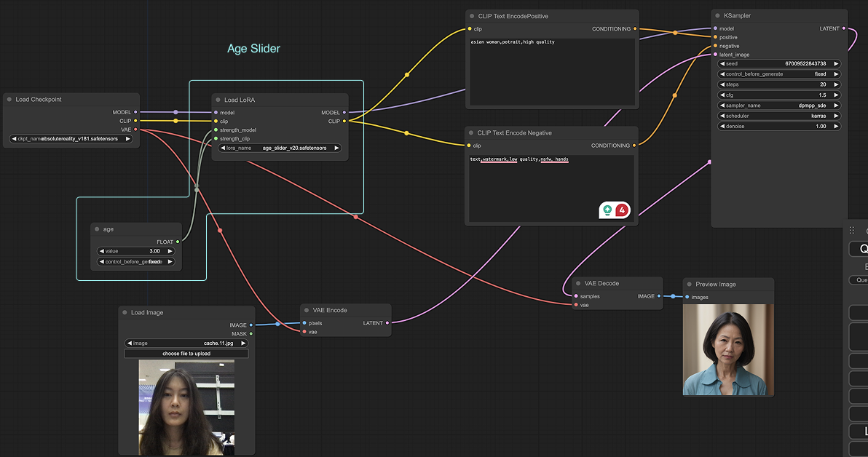This screenshot has width=868, height=457.
Task: Toggle collapse on CLIP Text Encode Negative node
Action: click(471, 133)
